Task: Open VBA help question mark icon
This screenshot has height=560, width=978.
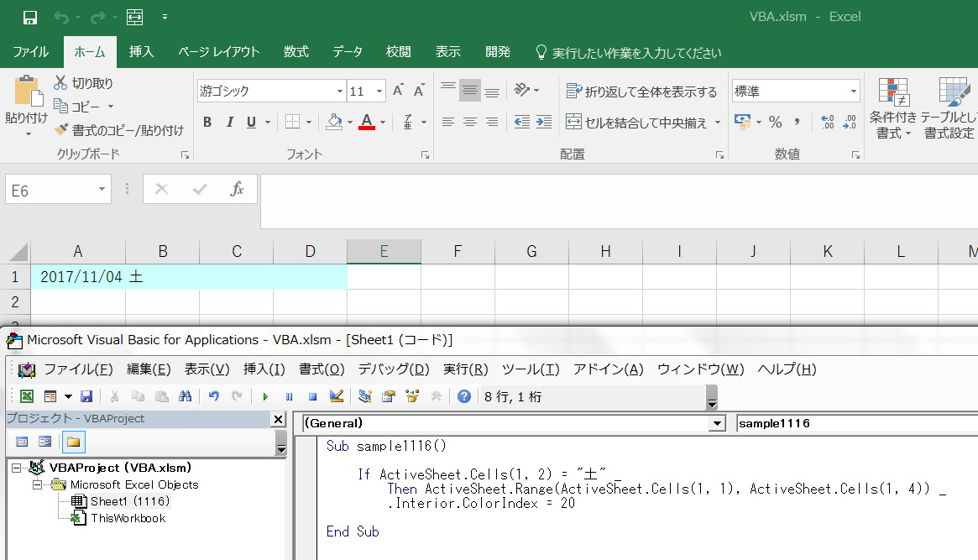Action: click(463, 396)
